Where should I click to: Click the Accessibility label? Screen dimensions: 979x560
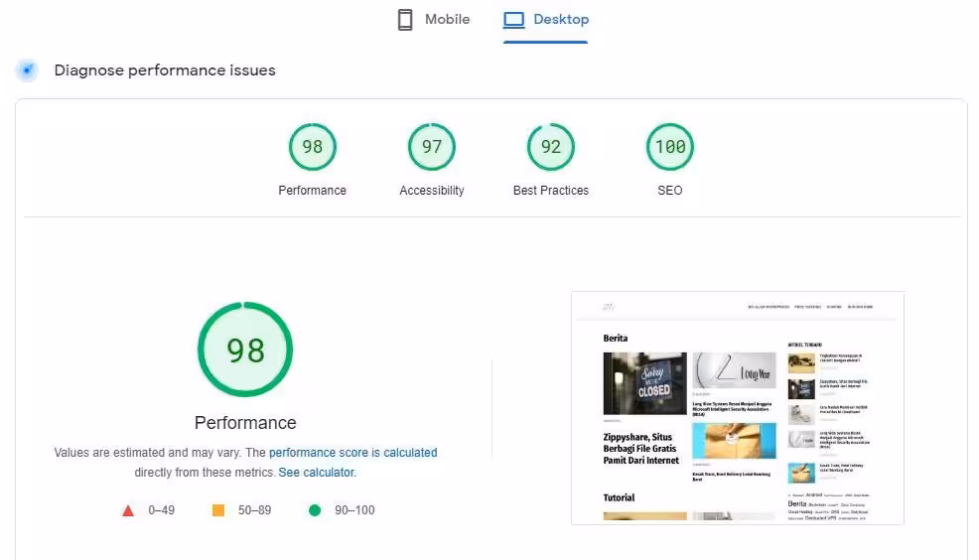(x=432, y=191)
